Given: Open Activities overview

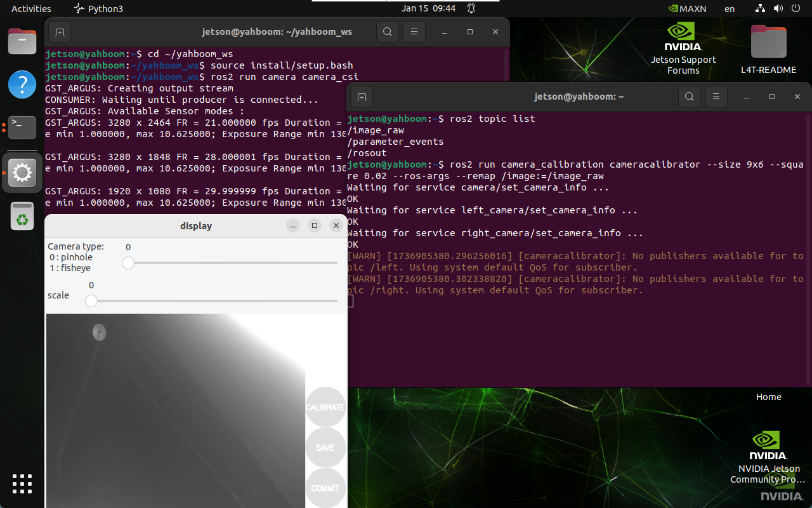Looking at the screenshot, I should tap(31, 8).
